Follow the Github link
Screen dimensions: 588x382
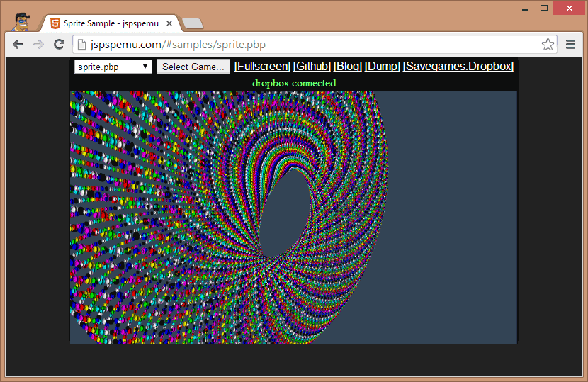pos(312,66)
